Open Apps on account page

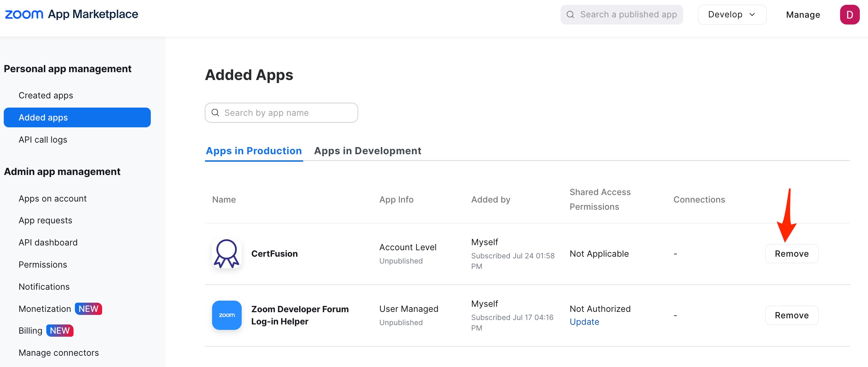pyautogui.click(x=53, y=198)
